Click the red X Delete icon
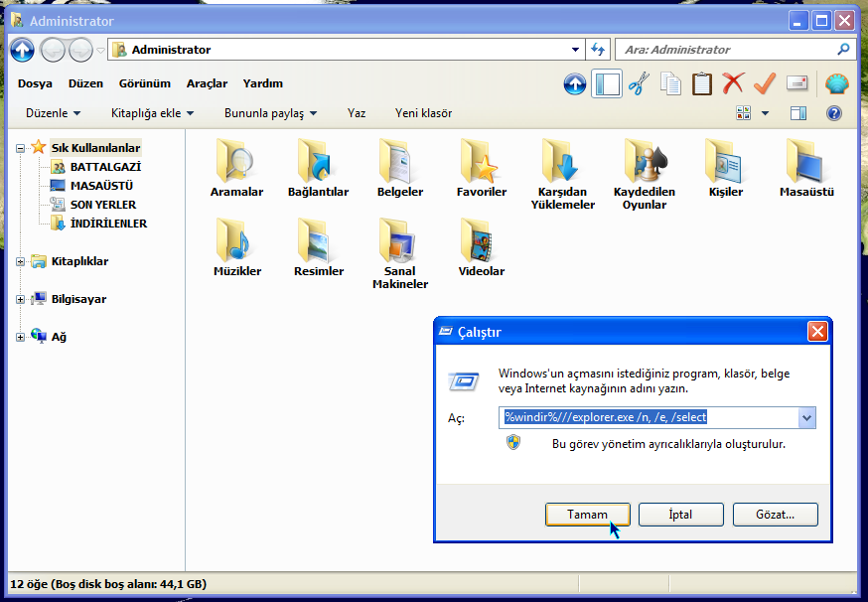Screen dimensions: 868x602 click(733, 83)
